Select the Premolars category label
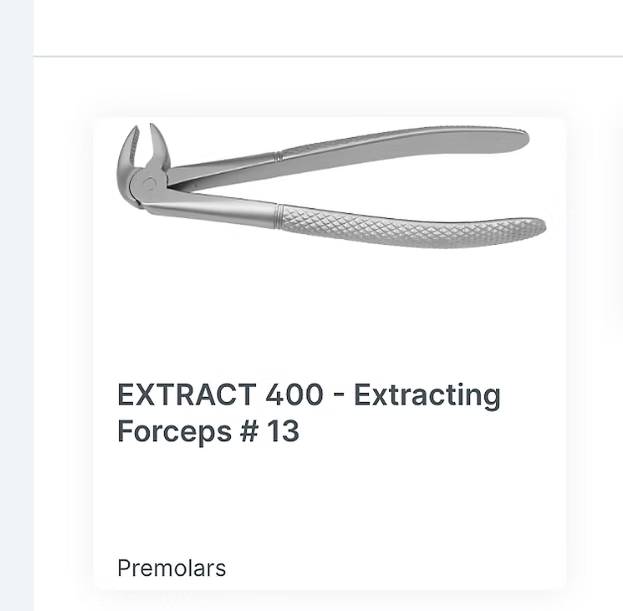The height and width of the screenshot is (611, 623). 171,569
